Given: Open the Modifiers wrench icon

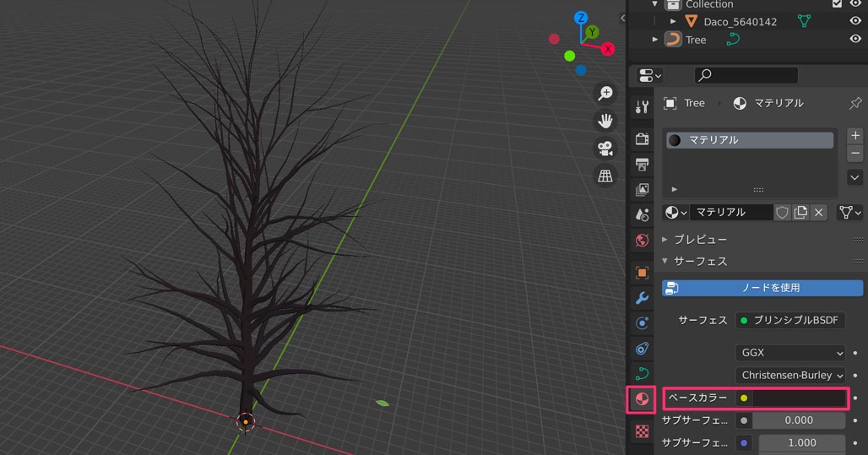Looking at the screenshot, I should click(642, 298).
